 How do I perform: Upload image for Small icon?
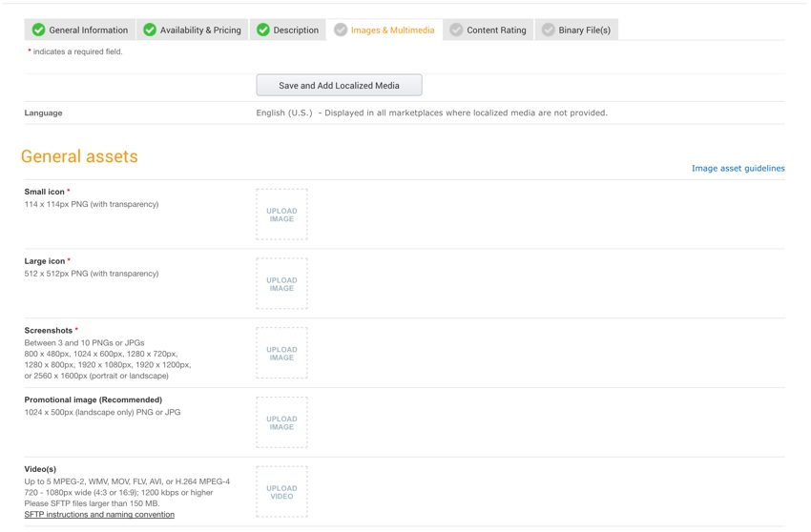point(281,215)
